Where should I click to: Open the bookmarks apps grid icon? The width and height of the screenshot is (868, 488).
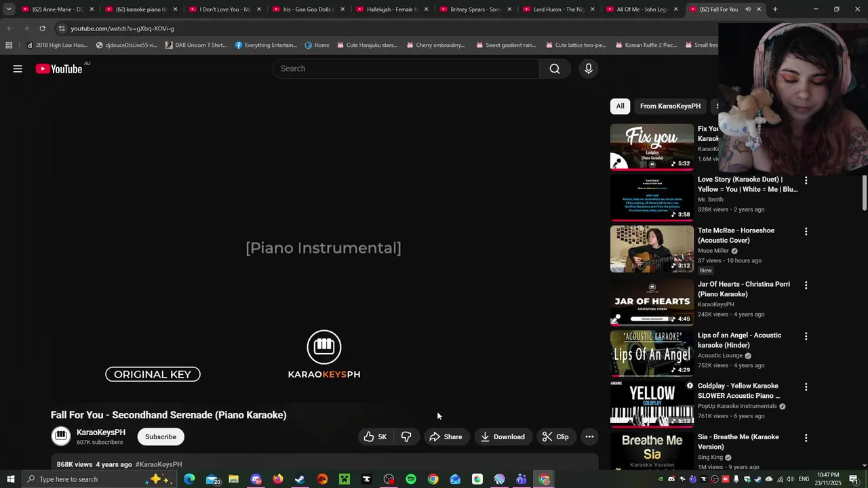pyautogui.click(x=9, y=45)
